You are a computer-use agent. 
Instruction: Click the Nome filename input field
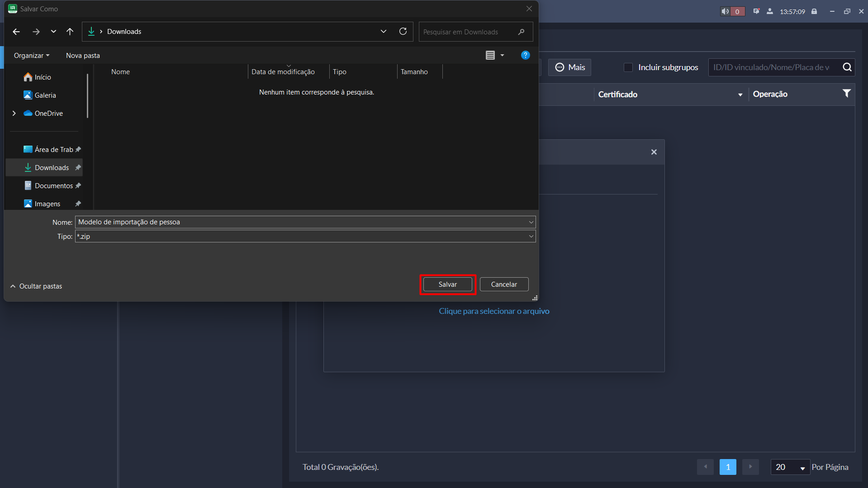301,222
